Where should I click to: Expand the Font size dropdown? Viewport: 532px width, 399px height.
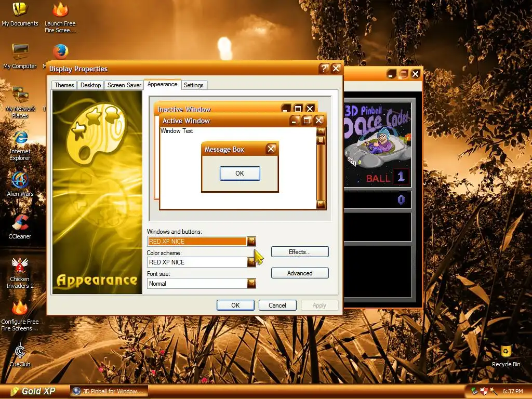pos(251,283)
